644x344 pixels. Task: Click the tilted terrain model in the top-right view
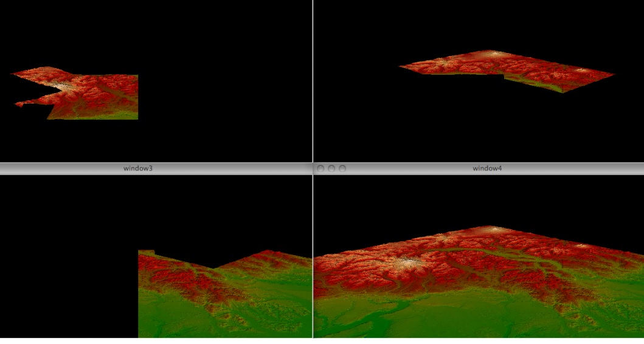click(x=507, y=71)
